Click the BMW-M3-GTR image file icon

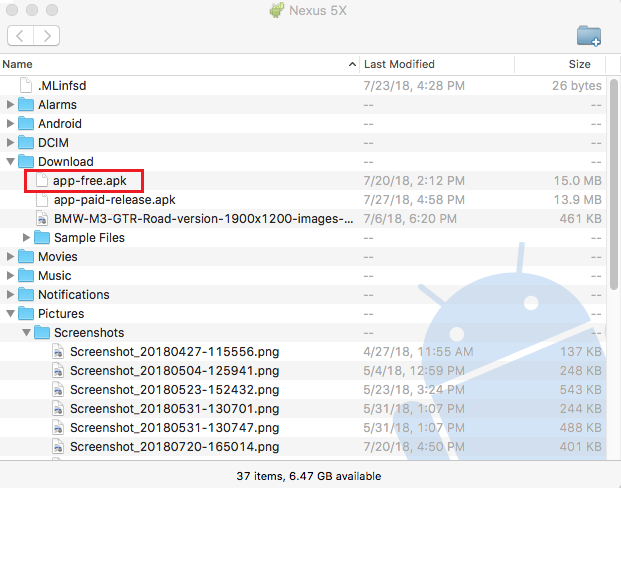(42, 219)
